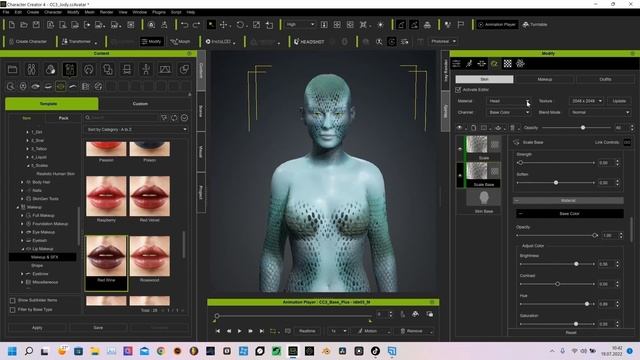Open the Hair category icon in Content
The height and width of the screenshot is (360, 640).
89,69
